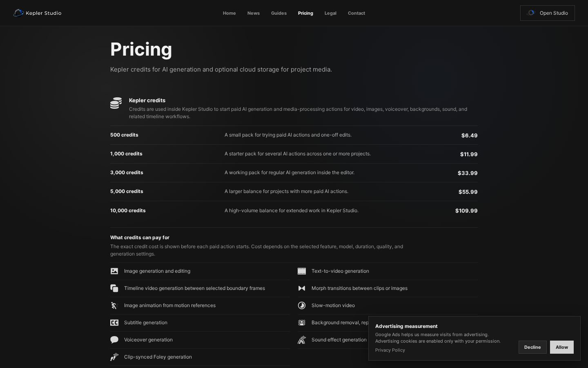Open the Privacy Policy link
This screenshot has height=368, width=588.
click(x=390, y=350)
